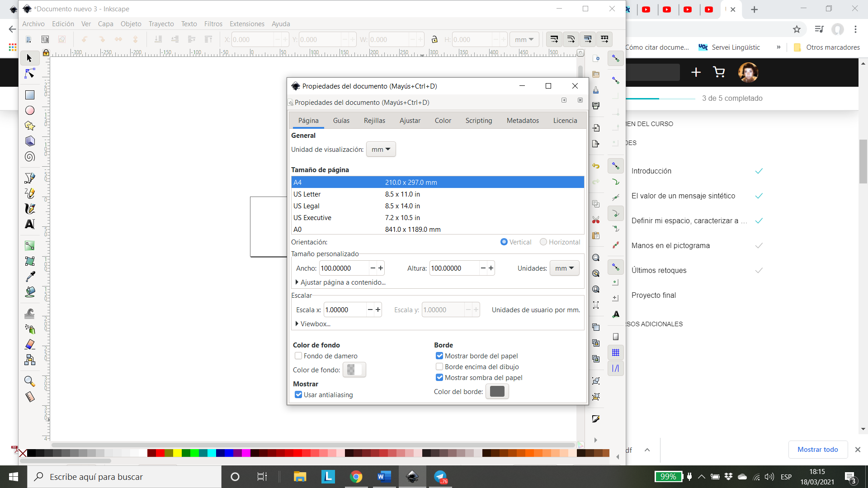
Task: Expand Viewbox settings section
Action: click(312, 324)
